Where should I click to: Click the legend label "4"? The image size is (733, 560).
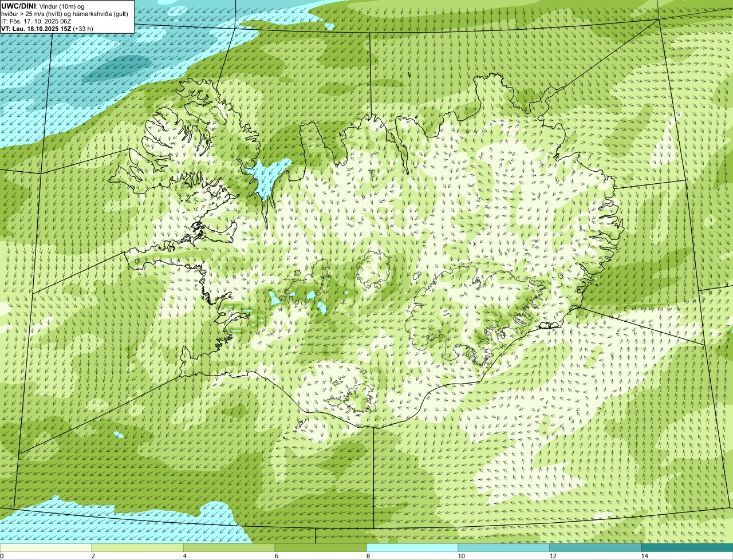[x=184, y=556]
